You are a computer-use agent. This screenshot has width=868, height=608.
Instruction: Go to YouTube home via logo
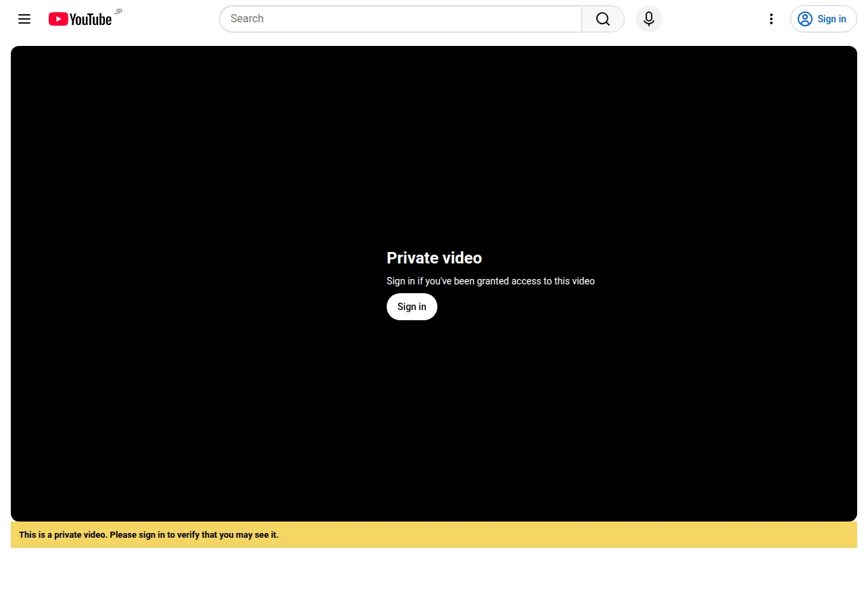tap(80, 19)
